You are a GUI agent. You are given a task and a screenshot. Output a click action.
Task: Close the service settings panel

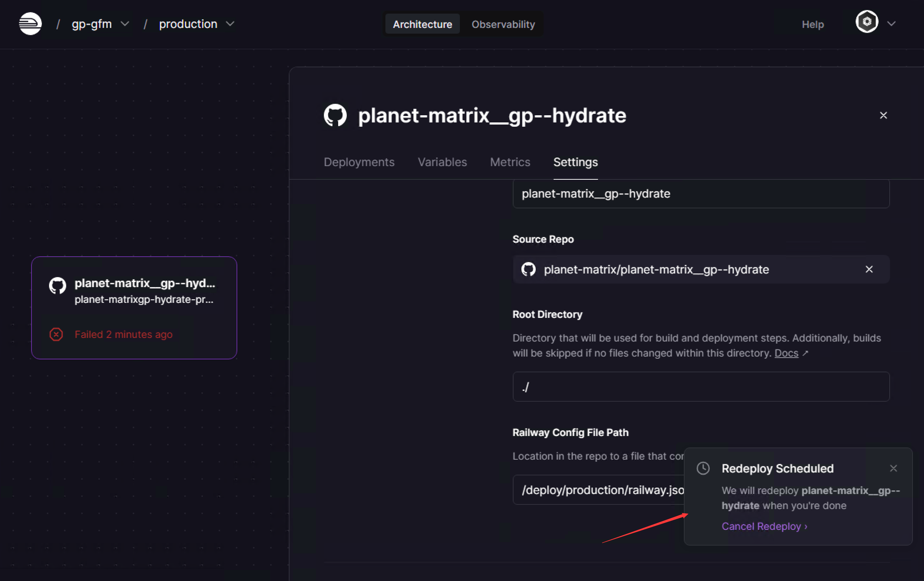coord(883,115)
